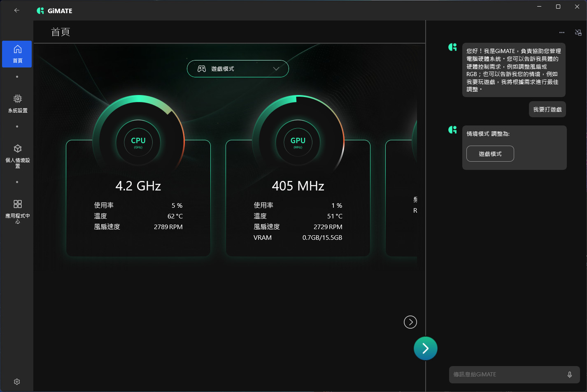Open chat more options ellipsis menu
Viewport: 587px width, 392px height.
[562, 32]
